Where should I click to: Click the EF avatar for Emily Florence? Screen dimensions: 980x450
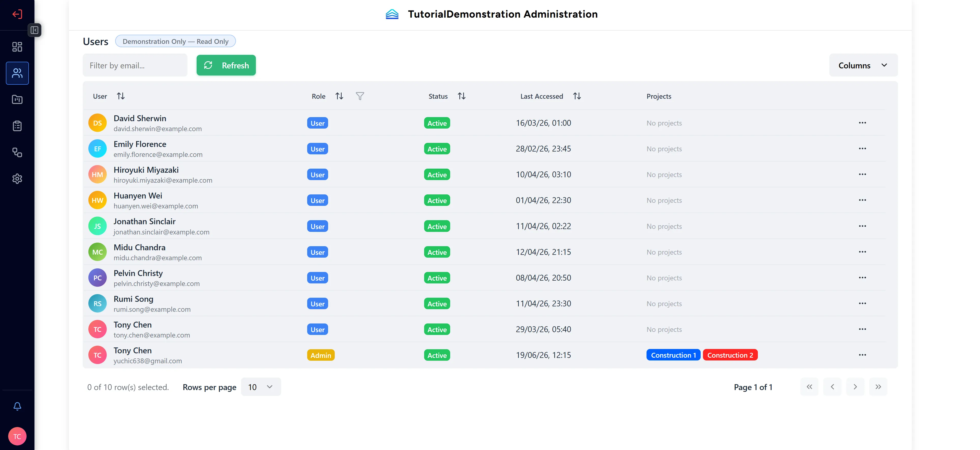coord(97,149)
